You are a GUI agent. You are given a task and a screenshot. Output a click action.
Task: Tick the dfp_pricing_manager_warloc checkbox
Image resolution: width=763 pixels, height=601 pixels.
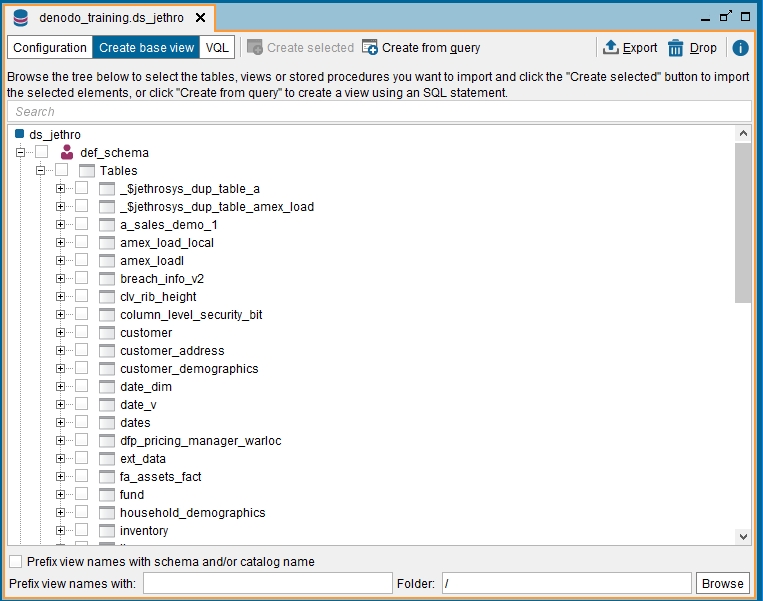coord(81,440)
